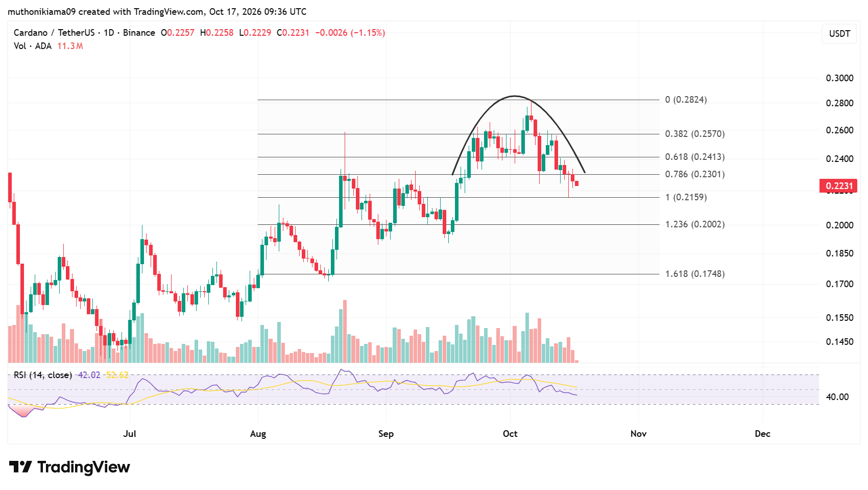The image size is (868, 490).
Task: Click the low price value L0.2229
Action: point(255,33)
